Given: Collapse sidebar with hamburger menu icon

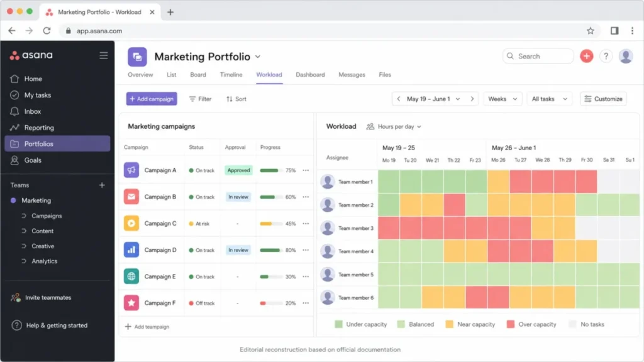Looking at the screenshot, I should [104, 55].
